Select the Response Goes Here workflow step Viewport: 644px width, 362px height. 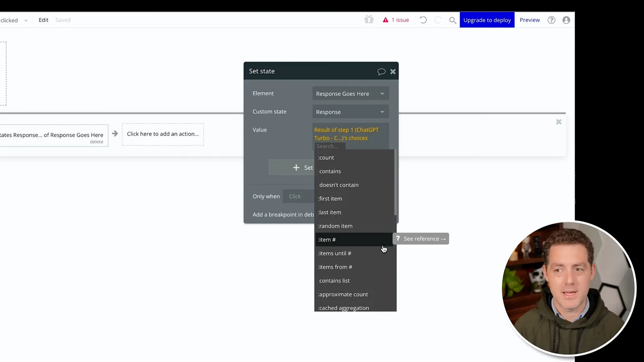54,135
